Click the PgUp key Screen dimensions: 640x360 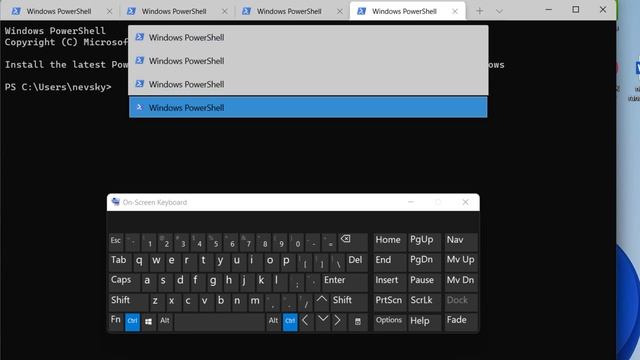tap(424, 241)
